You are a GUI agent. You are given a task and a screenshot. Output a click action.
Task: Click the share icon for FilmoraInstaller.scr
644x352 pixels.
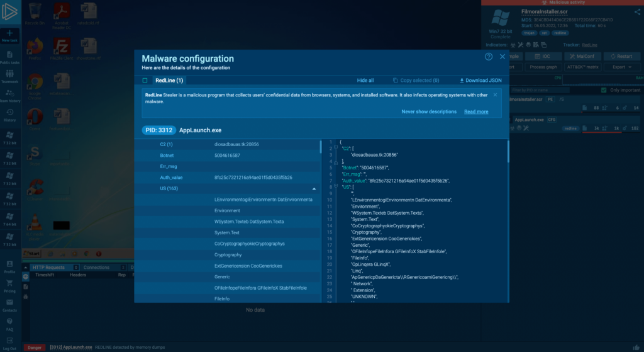coord(636,12)
